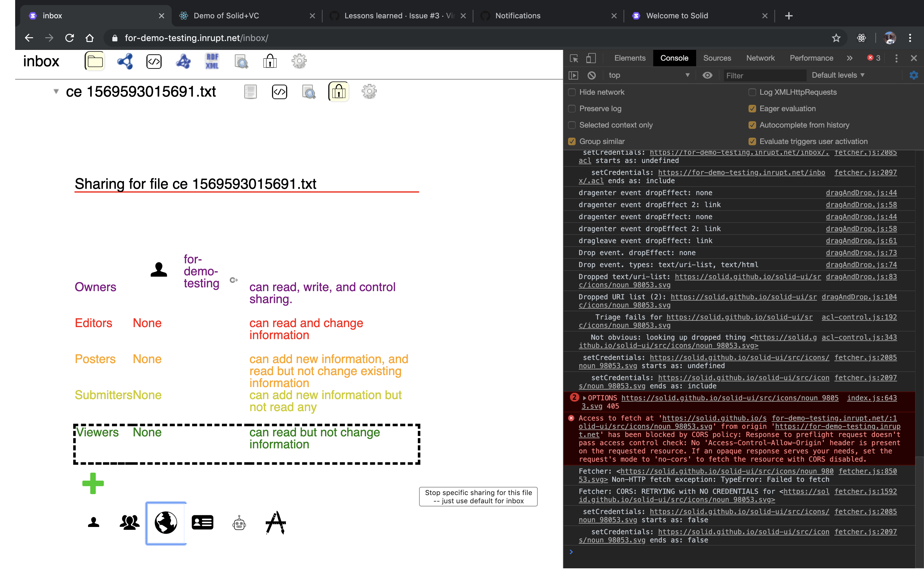Click the green plus add-agent icon
This screenshot has height=586, width=924.
93,483
